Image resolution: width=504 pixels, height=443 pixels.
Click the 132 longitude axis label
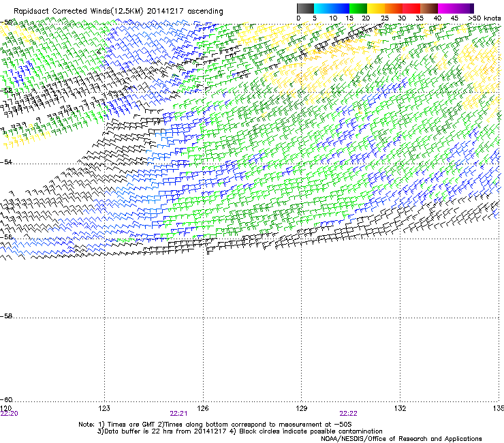(x=400, y=408)
